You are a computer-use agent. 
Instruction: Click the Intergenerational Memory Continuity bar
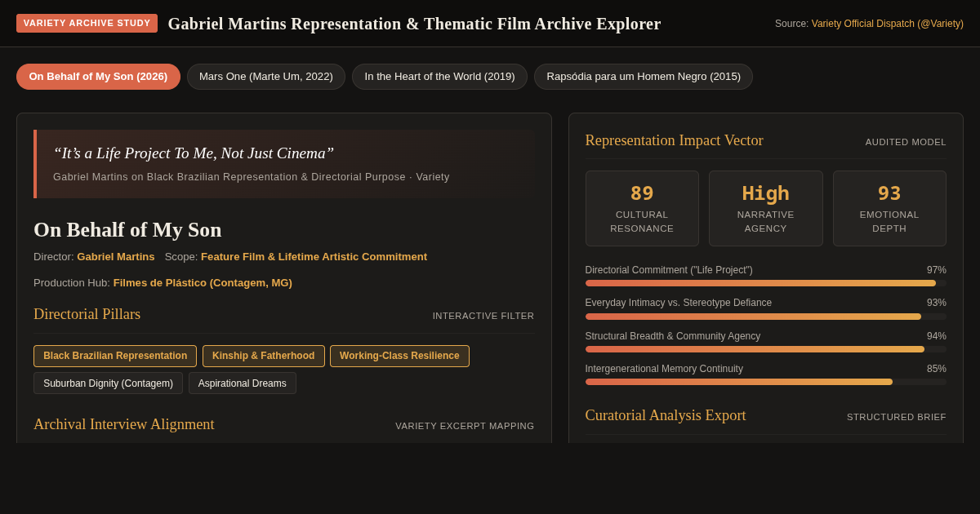(x=765, y=382)
